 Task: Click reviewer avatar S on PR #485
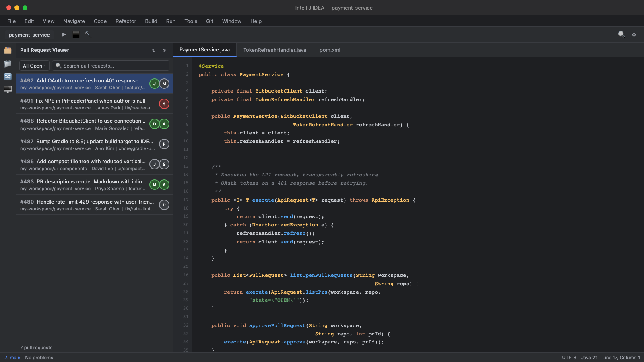coord(164,164)
